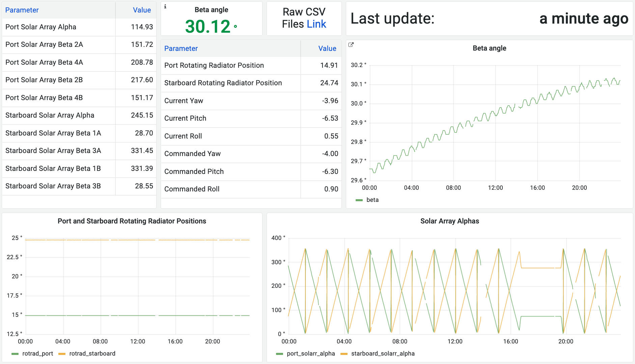Sort solar array table by Parameter header
Image resolution: width=635 pixels, height=364 pixels.
tap(22, 10)
